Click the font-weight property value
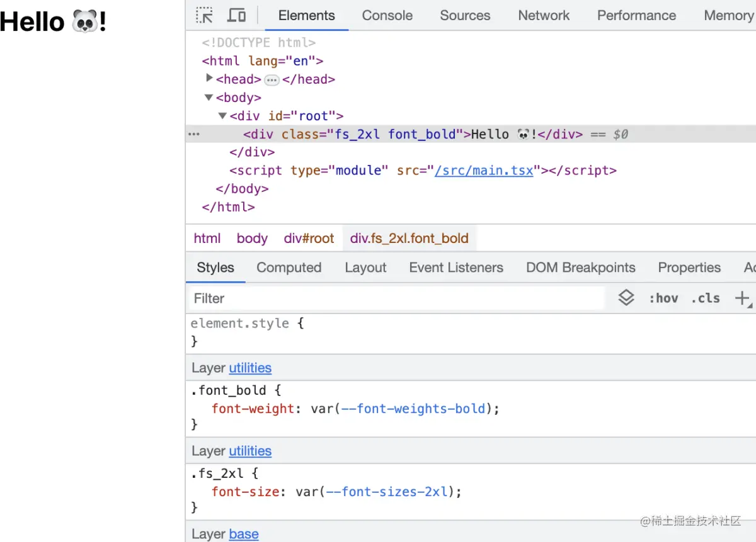 click(x=403, y=409)
